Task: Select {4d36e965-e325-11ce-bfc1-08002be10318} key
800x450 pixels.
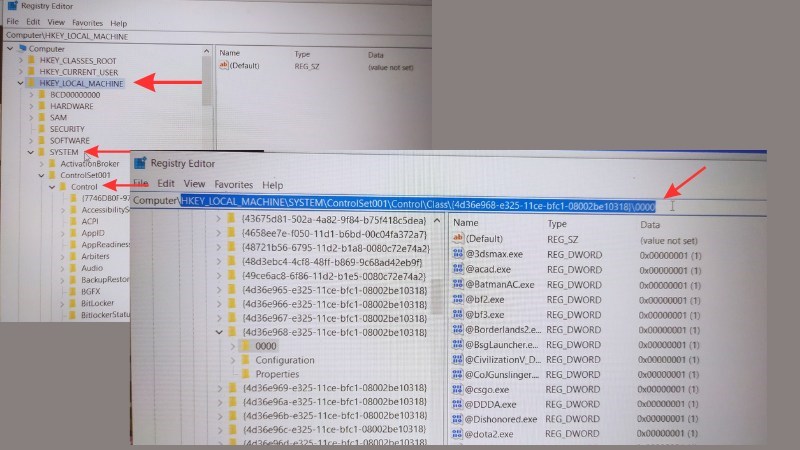Action: [x=335, y=290]
